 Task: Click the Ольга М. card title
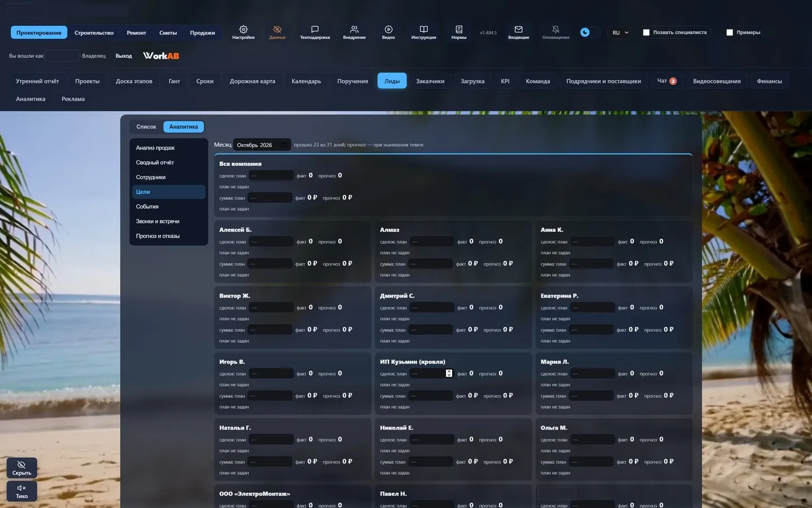[554, 428]
